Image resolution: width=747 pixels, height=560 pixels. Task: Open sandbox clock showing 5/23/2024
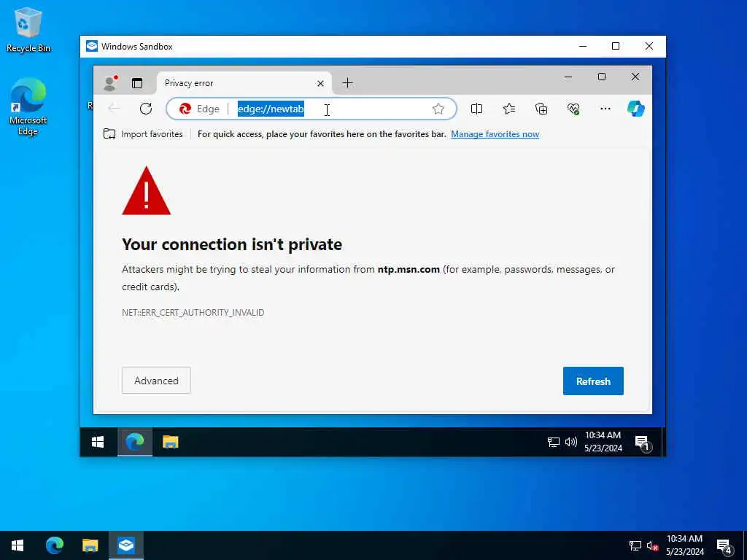[x=603, y=442]
